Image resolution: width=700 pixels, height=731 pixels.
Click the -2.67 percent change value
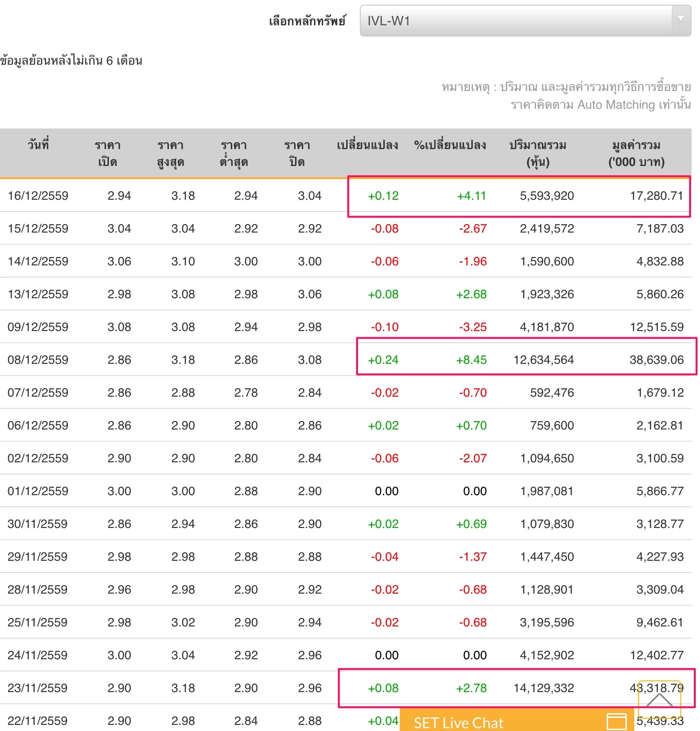pos(473,228)
